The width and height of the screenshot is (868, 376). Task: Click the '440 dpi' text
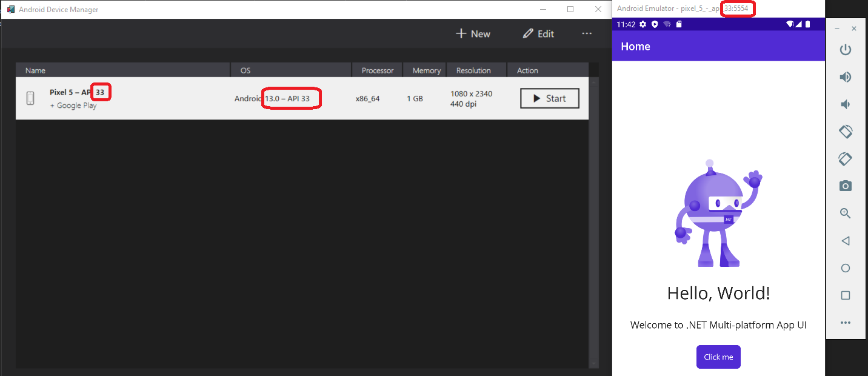coord(463,104)
